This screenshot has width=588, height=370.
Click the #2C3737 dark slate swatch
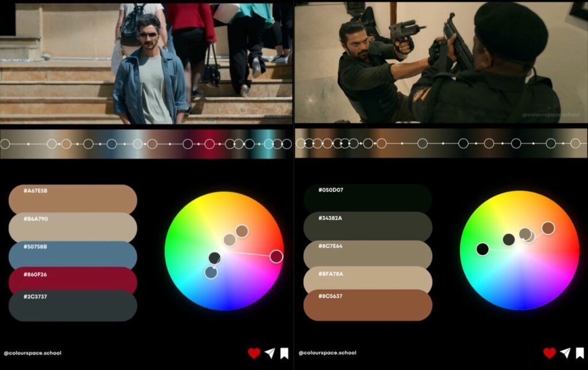tap(72, 306)
